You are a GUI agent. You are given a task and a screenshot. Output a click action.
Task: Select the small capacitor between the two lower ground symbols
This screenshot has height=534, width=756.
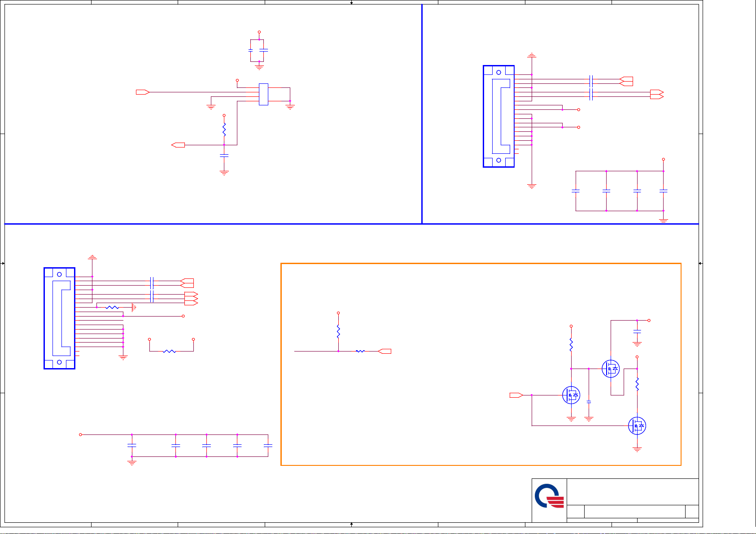click(x=589, y=402)
